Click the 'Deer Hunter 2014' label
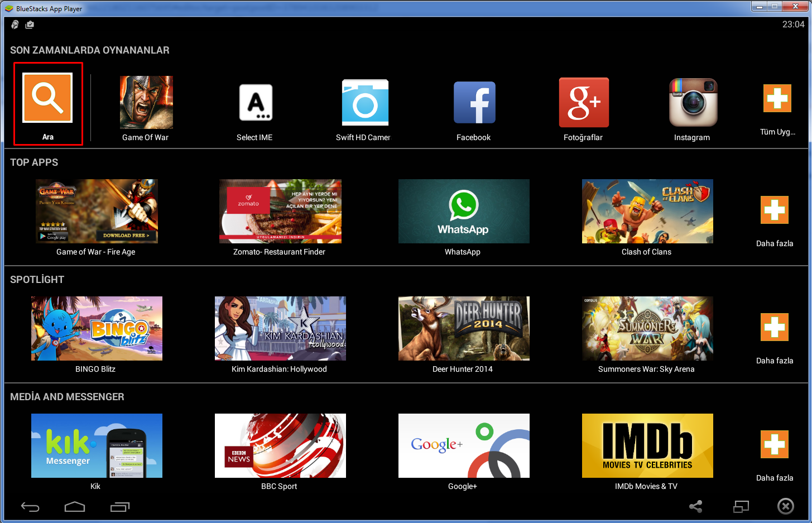Image resolution: width=812 pixels, height=523 pixels. tap(463, 369)
